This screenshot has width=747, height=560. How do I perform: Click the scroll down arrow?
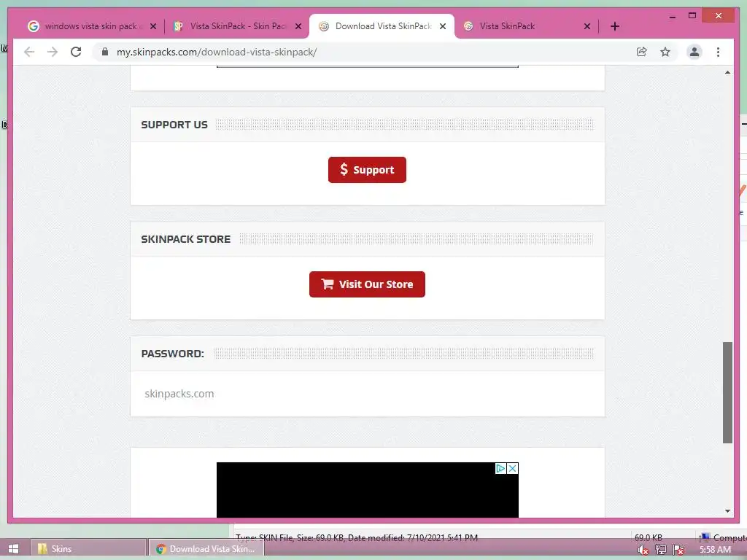(727, 511)
